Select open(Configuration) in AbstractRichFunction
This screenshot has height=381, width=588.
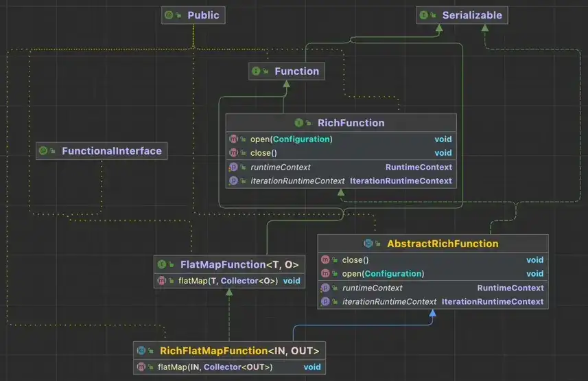pos(384,274)
